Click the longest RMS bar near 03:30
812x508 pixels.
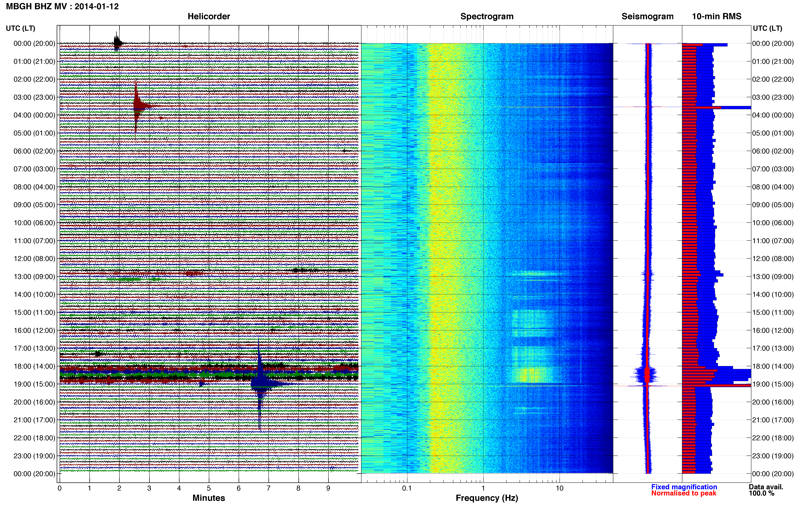(716, 107)
